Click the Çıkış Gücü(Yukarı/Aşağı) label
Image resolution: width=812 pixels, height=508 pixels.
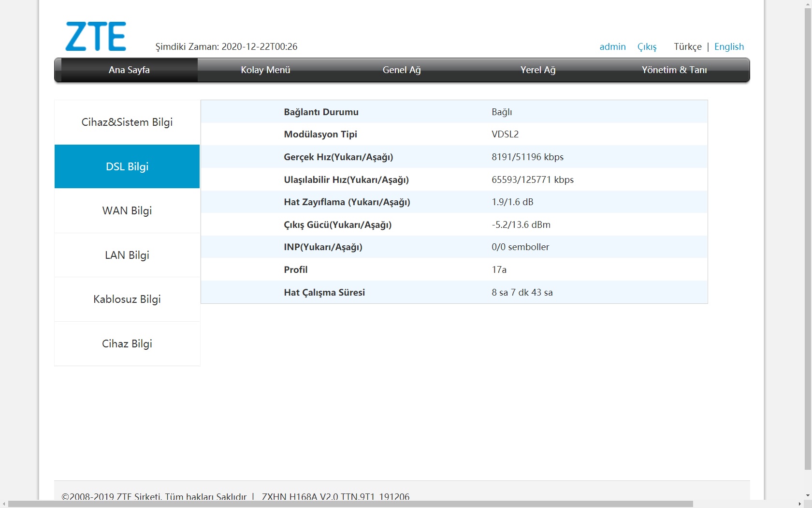337,224
